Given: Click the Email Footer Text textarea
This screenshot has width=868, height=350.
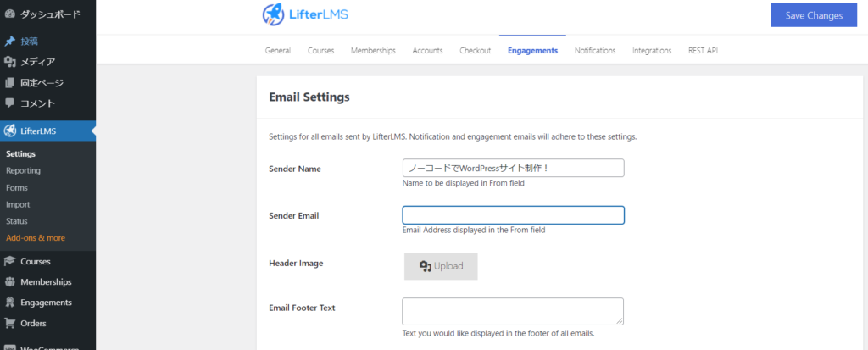Looking at the screenshot, I should tap(513, 311).
